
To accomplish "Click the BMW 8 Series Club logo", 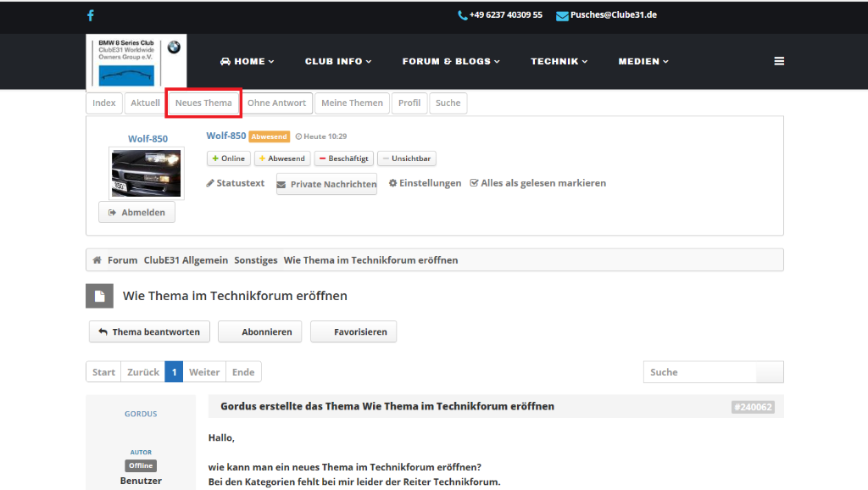I will 136,62.
